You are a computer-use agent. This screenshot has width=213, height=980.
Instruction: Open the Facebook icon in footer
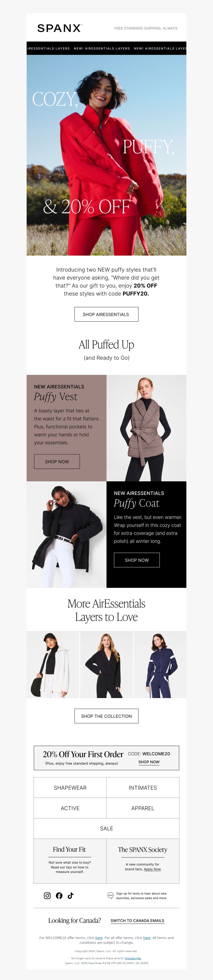tap(59, 896)
